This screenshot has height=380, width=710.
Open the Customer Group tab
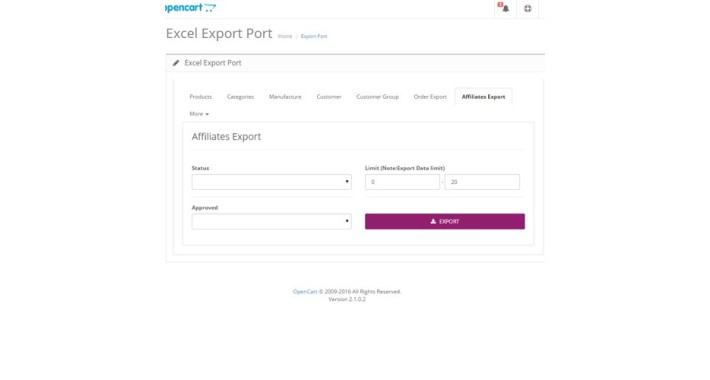click(378, 96)
